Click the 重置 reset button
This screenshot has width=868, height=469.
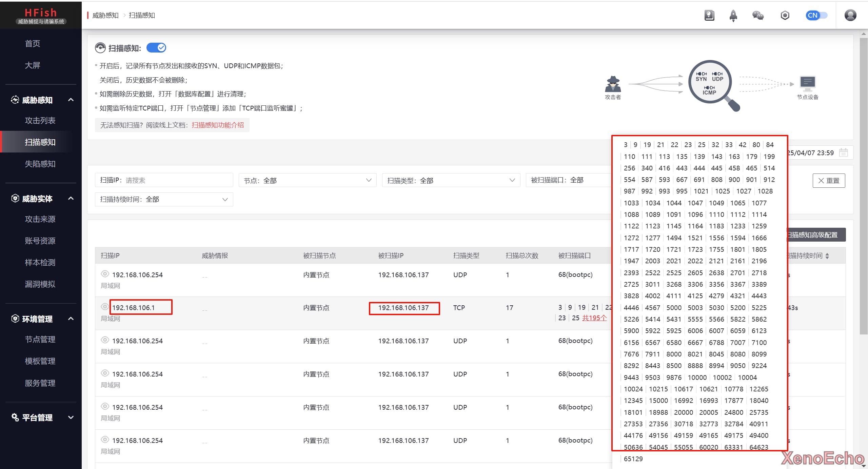828,180
